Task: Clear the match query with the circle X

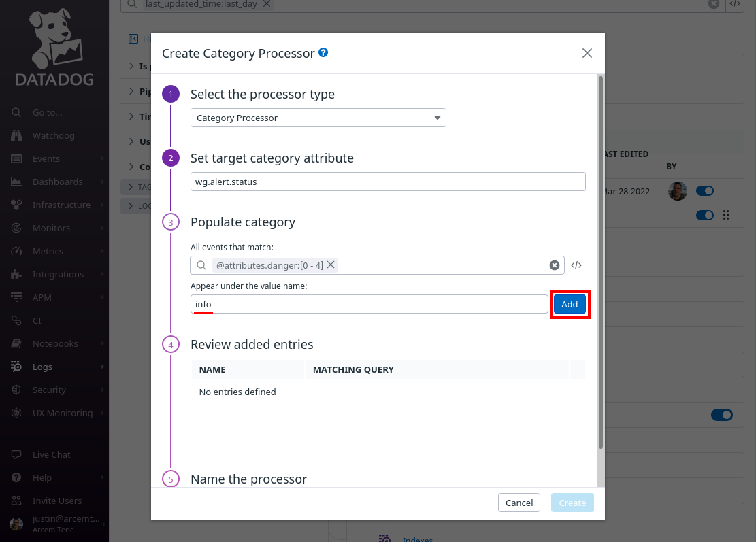Action: (x=555, y=265)
